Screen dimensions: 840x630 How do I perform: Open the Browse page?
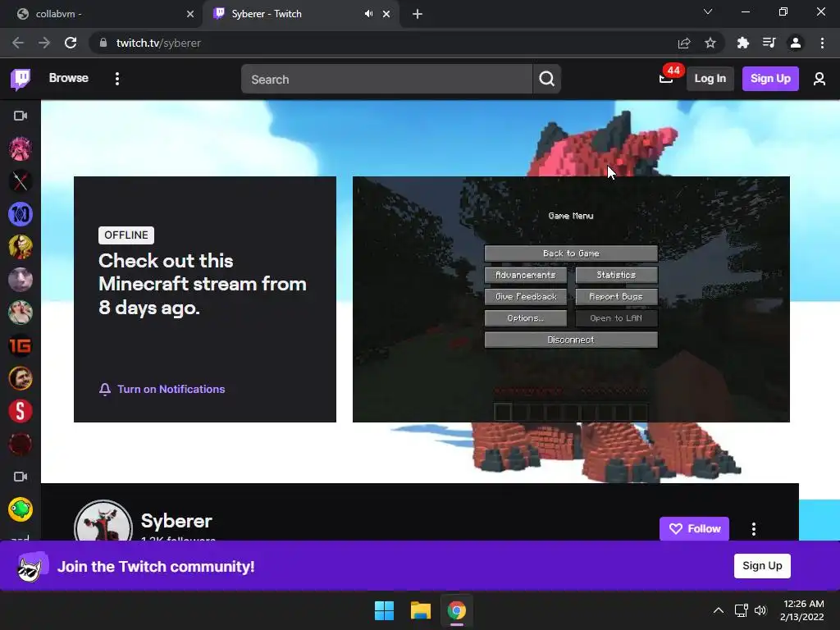tap(69, 78)
